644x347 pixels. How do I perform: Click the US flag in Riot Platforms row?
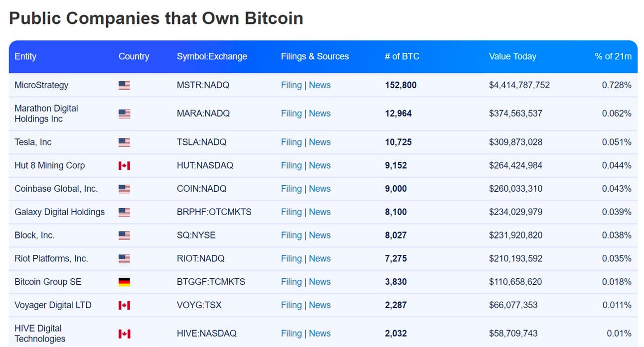click(x=124, y=258)
